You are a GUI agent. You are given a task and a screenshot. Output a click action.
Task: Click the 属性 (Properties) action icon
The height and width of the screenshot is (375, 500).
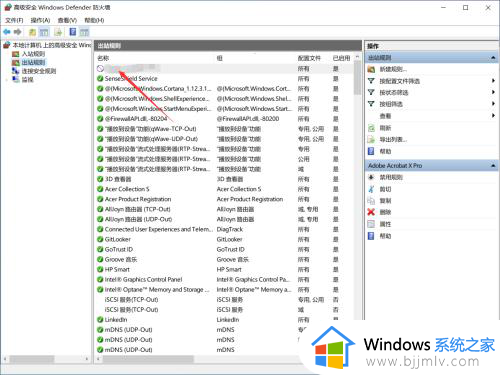tap(371, 224)
